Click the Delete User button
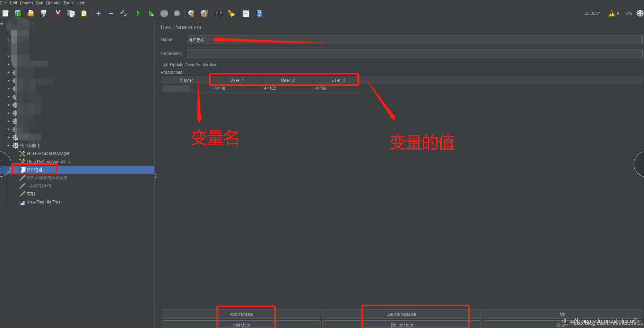Viewport: 644px width, 328px height. tap(402, 324)
